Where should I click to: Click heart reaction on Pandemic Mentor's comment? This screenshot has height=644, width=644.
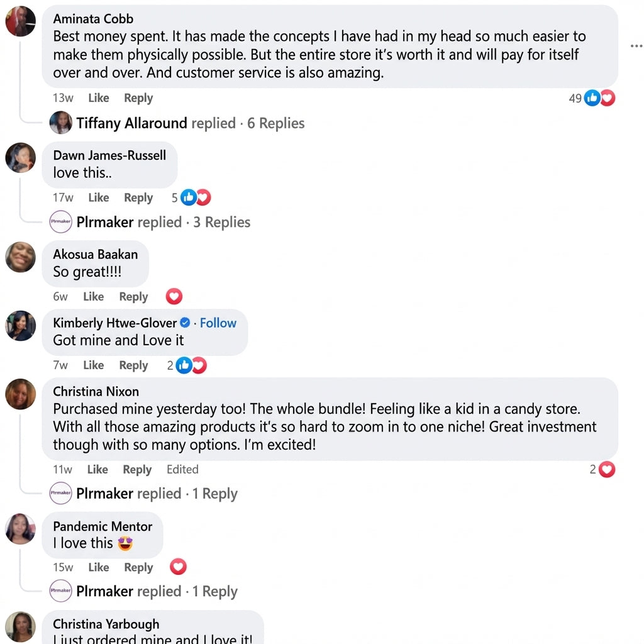tap(179, 567)
